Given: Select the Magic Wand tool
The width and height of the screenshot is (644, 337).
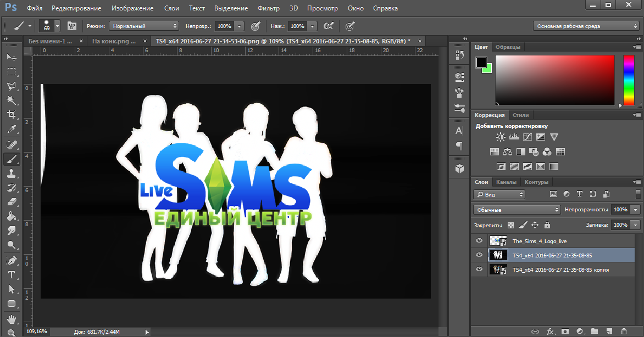Looking at the screenshot, I should pyautogui.click(x=12, y=100).
